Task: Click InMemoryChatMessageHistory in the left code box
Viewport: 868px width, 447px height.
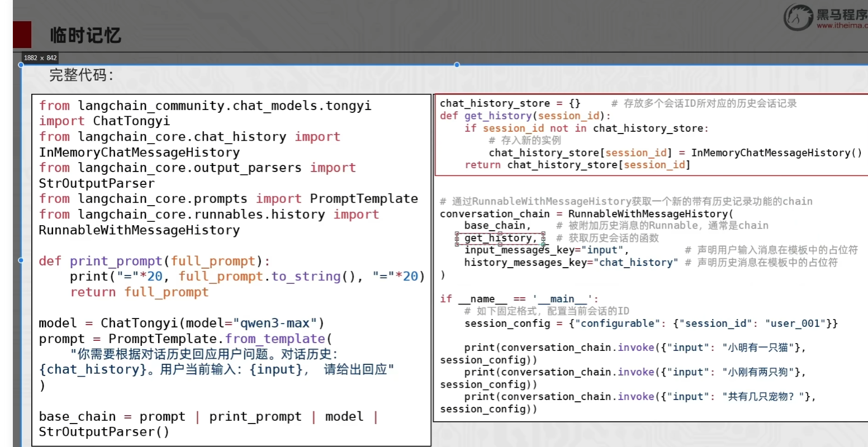Action: tap(139, 153)
